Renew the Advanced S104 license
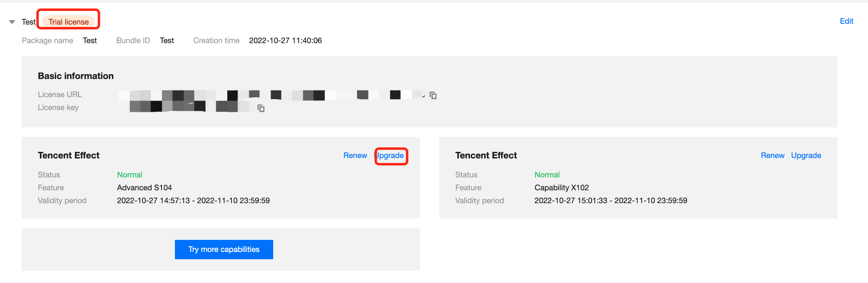The height and width of the screenshot is (283, 868). click(355, 156)
